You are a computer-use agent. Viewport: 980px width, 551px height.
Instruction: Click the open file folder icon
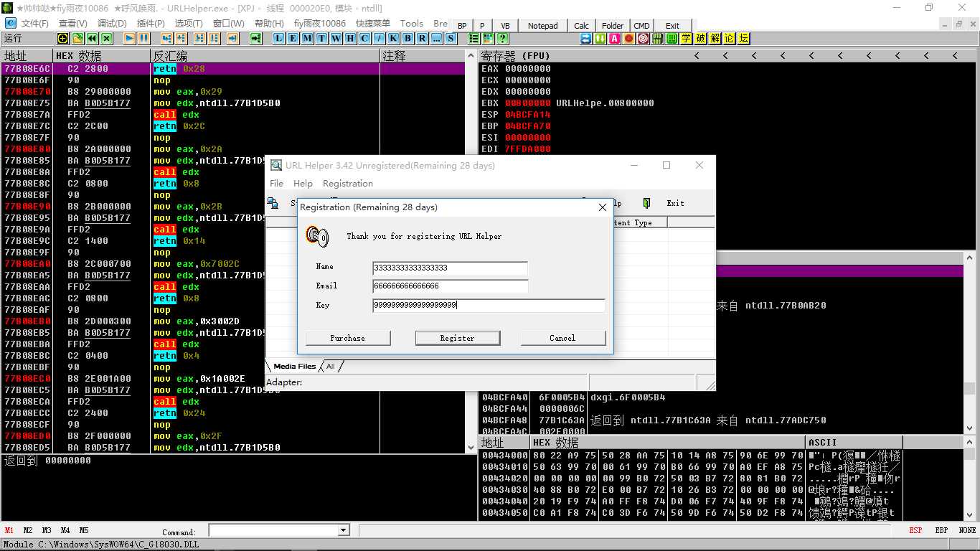click(x=77, y=39)
